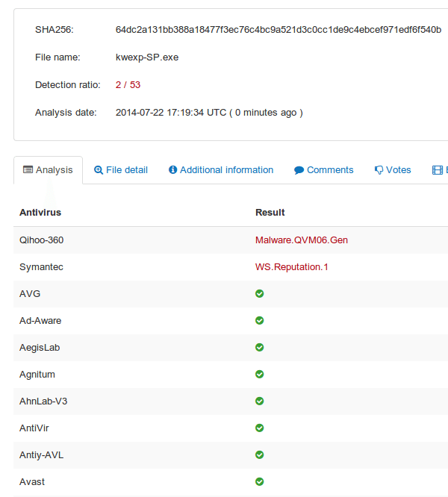Open the Additional information tab
Screen dimensions: 448x497
pos(221,170)
